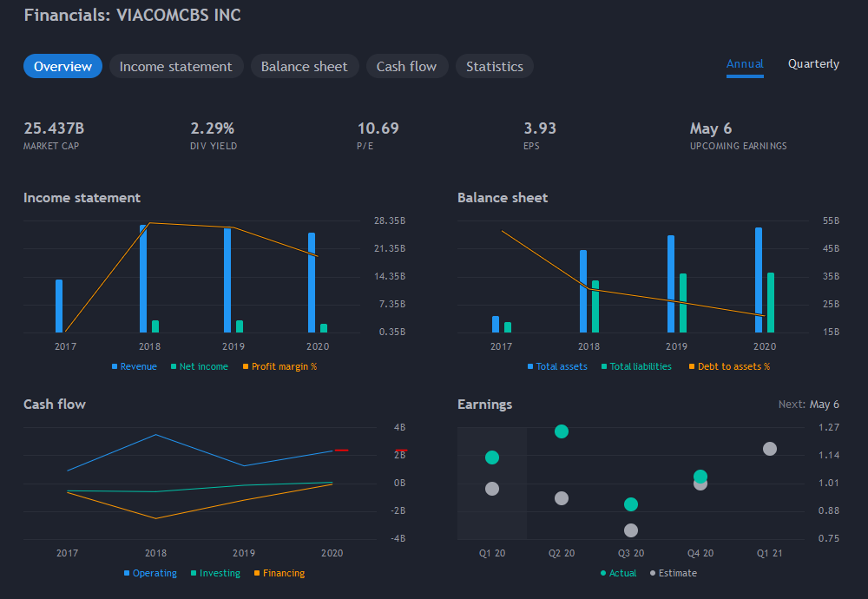This screenshot has width=868, height=599.
Task: Toggle the Total assets legend item
Action: coord(557,366)
